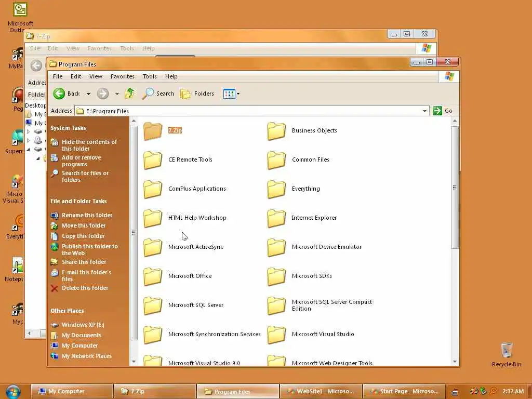Switch to 7-Zip taskbar button
The width and height of the screenshot is (532, 399).
[155, 392]
